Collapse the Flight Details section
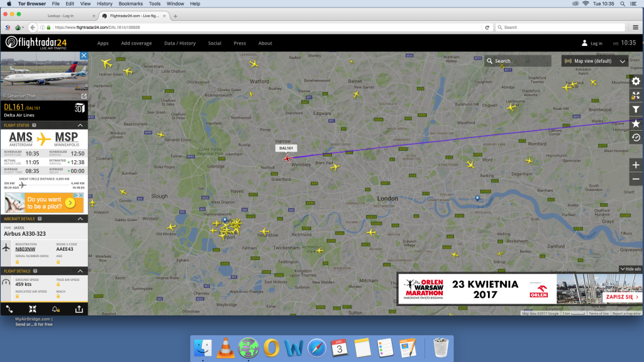Image resolution: width=644 pixels, height=362 pixels. (x=80, y=271)
